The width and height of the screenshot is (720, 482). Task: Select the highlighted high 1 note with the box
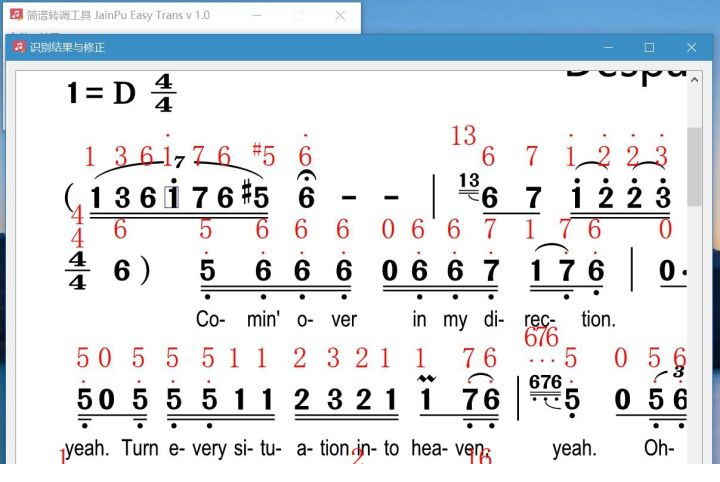(x=173, y=196)
